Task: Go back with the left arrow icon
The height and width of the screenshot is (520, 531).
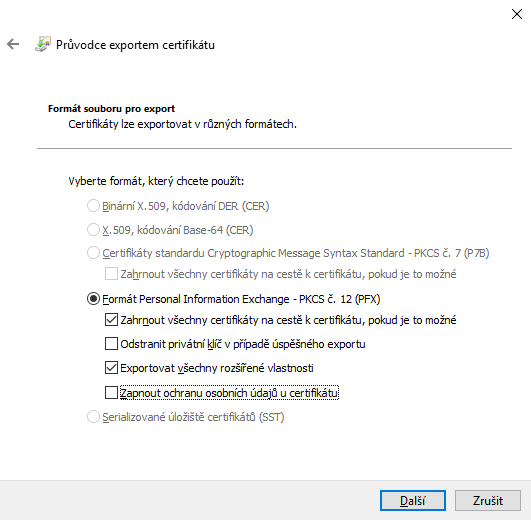Action: tap(13, 44)
